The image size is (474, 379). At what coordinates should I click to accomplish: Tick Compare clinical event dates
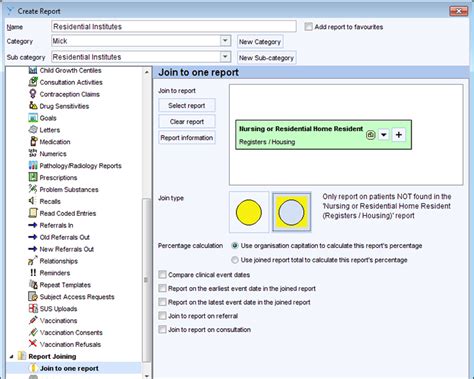click(162, 275)
